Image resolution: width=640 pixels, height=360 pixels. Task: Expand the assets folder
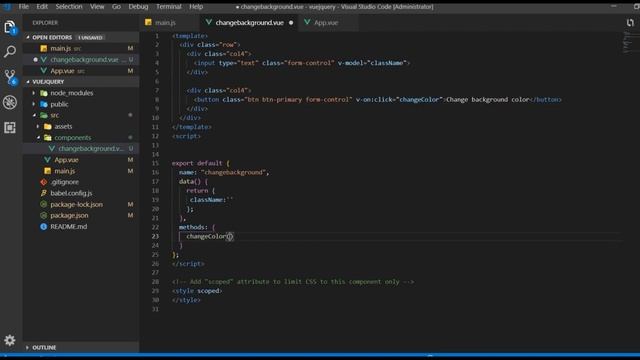[38, 127]
